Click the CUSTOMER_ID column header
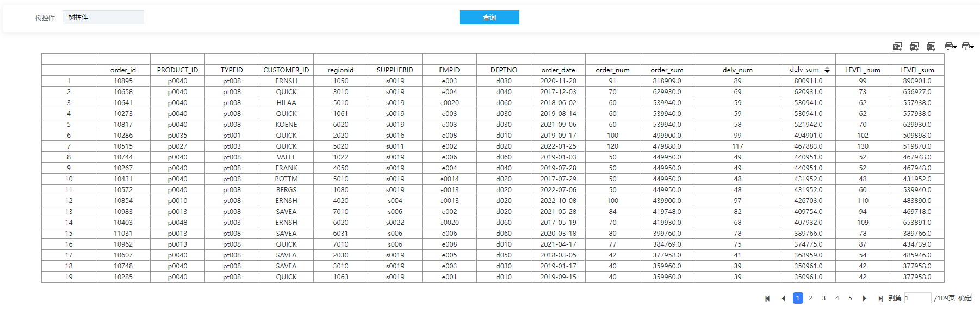 (286, 70)
